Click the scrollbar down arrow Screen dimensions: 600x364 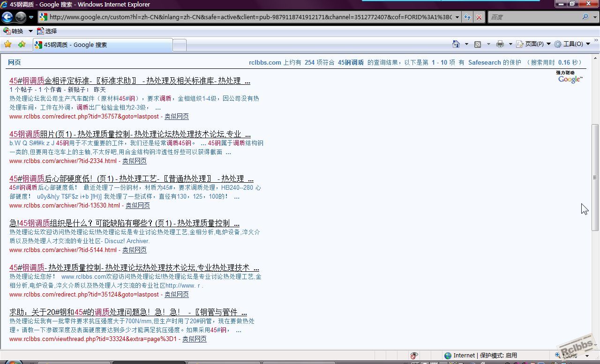pos(595,346)
